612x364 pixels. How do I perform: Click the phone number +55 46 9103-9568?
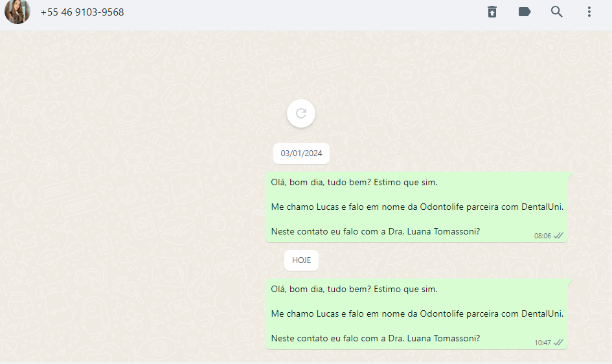point(82,12)
